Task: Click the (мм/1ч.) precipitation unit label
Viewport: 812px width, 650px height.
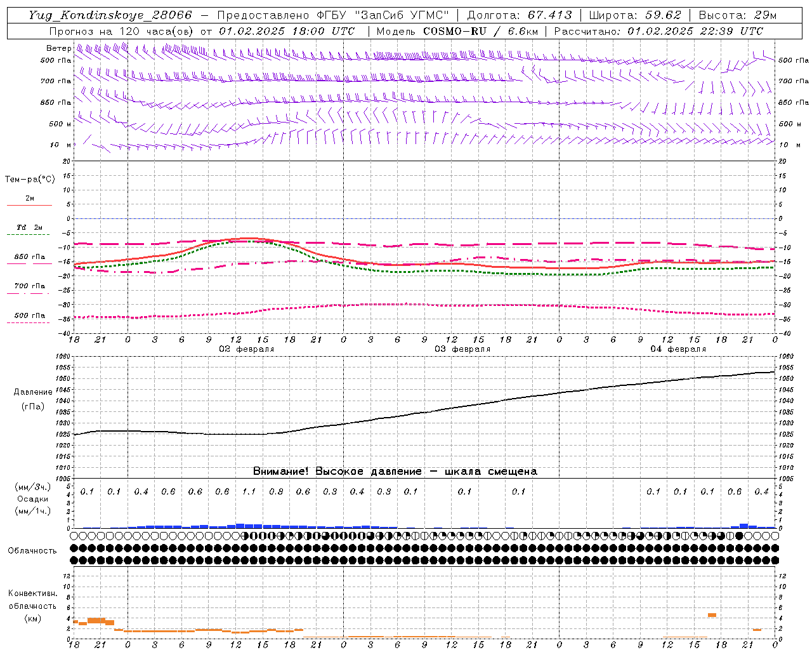Action: pyautogui.click(x=33, y=511)
